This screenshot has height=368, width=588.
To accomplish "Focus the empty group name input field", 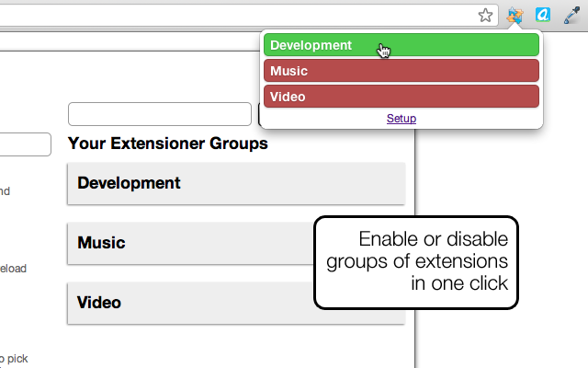I will click(160, 114).
